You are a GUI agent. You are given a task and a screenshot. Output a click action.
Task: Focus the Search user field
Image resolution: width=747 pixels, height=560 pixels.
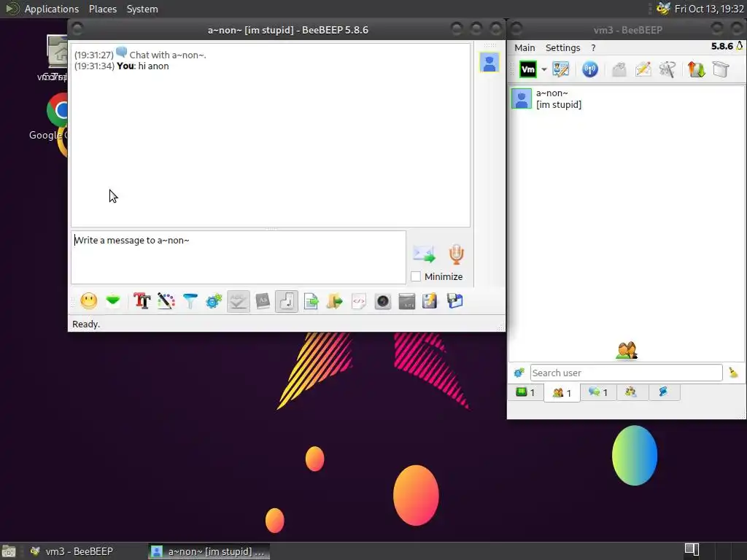[626, 373]
